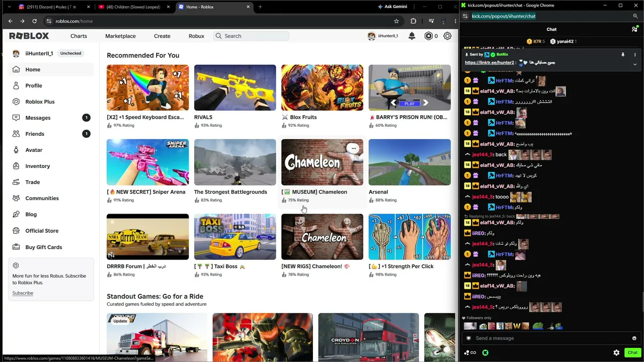Open the Robux balance icon
Image resolution: width=644 pixels, height=362 pixels.
[x=428, y=36]
